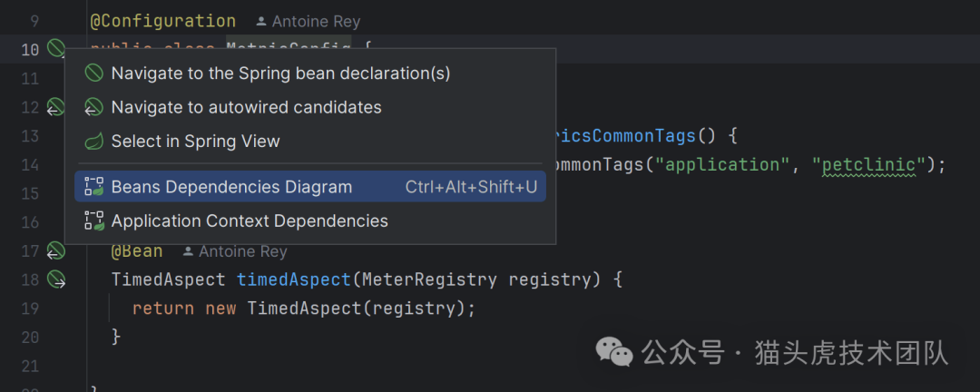The image size is (980, 392).
Task: Click the Spring bean gutter icon on line 10
Action: pos(56,49)
